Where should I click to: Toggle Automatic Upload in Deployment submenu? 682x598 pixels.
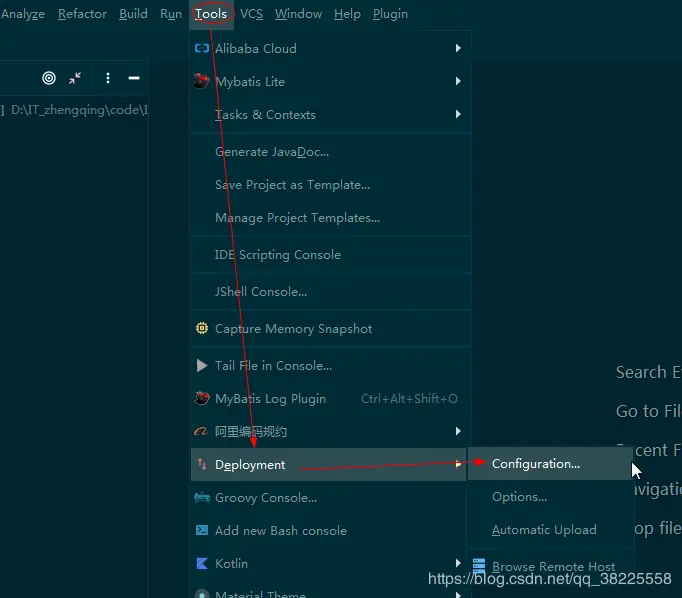(x=550, y=530)
